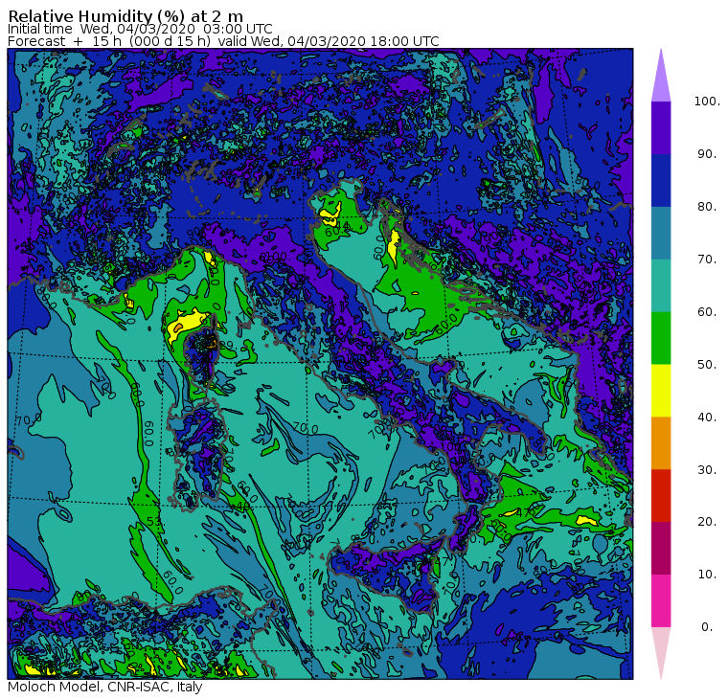Click the pale pink arrow below the color scale
This screenshot has width=728, height=700.
click(x=661, y=654)
